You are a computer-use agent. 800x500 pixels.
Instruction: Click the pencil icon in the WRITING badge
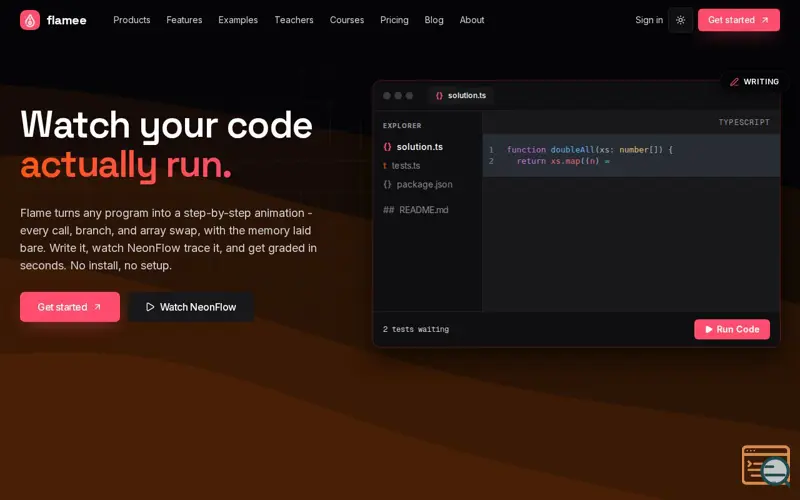tap(734, 82)
